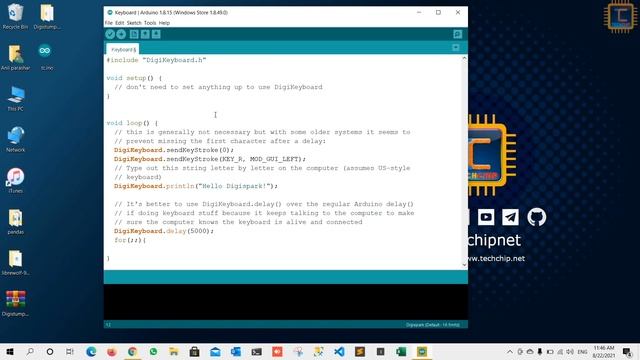Click the Upload arrow button in Arduino toolbar
The width and height of the screenshot is (640, 360).
point(121,34)
